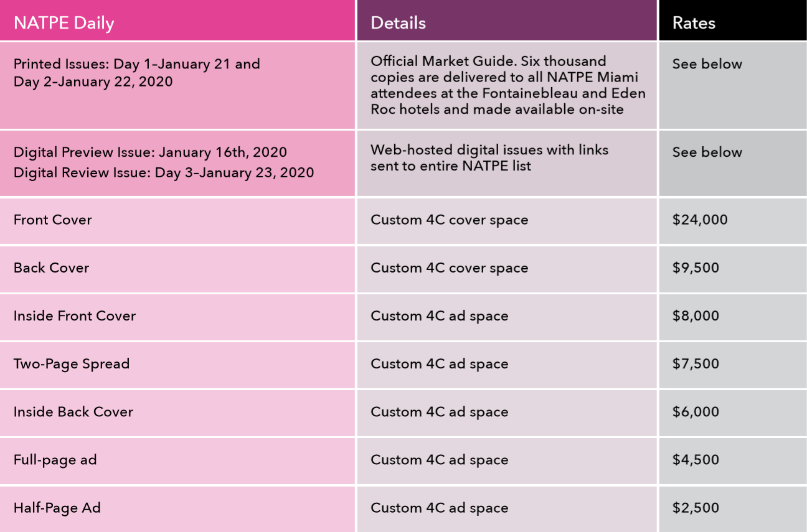Select the Back Cover row label
Viewport: 807px width, 532px height.
click(x=52, y=268)
